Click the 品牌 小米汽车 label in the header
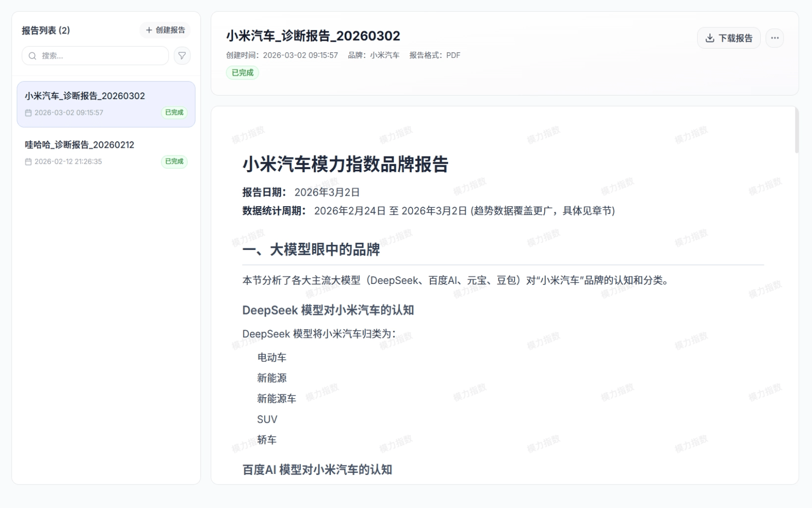Image resolution: width=812 pixels, height=508 pixels. [374, 55]
